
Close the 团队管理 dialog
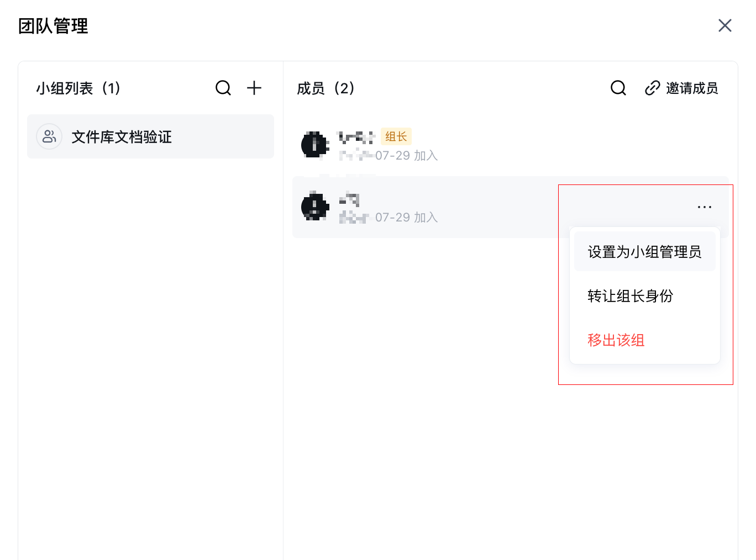725,25
